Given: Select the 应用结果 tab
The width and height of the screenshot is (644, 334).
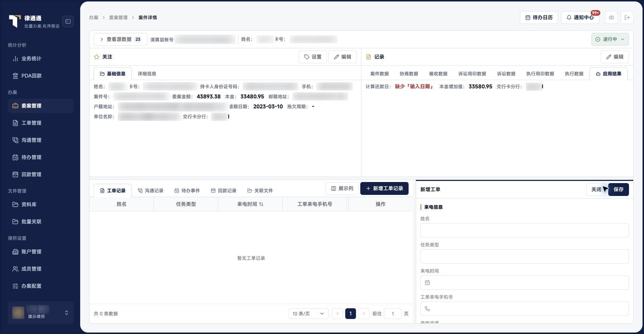Looking at the screenshot, I should 609,74.
